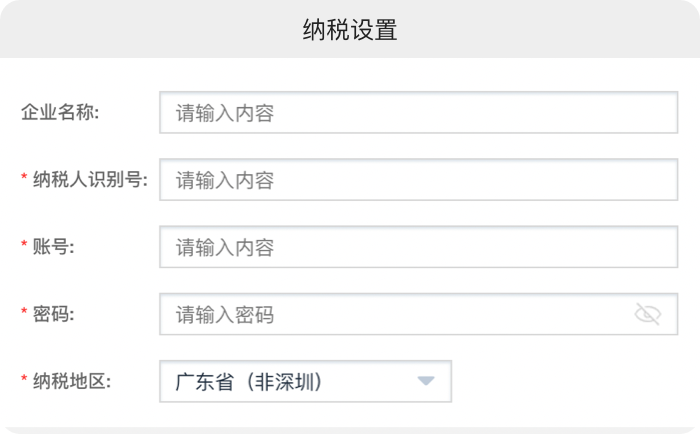
Task: Click the 企业名称 label
Action: [59, 113]
